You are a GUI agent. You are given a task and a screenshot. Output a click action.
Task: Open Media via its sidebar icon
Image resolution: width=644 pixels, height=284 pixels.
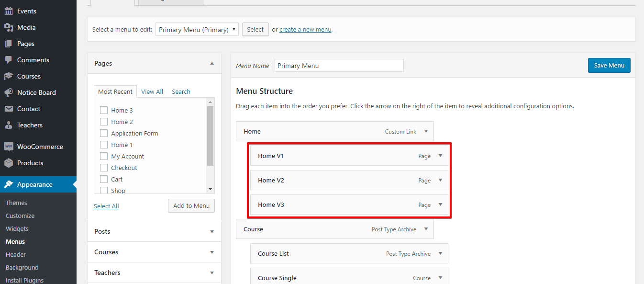click(x=9, y=27)
